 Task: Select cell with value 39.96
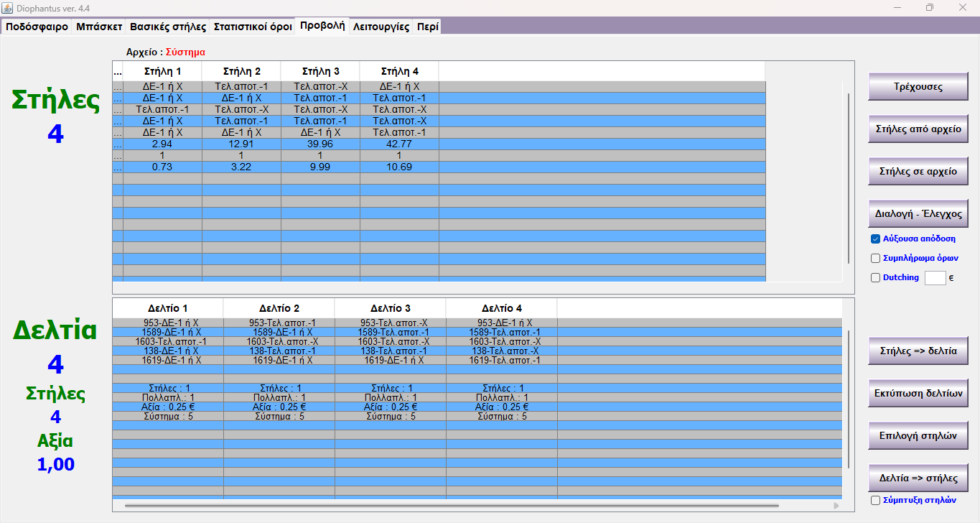320,144
